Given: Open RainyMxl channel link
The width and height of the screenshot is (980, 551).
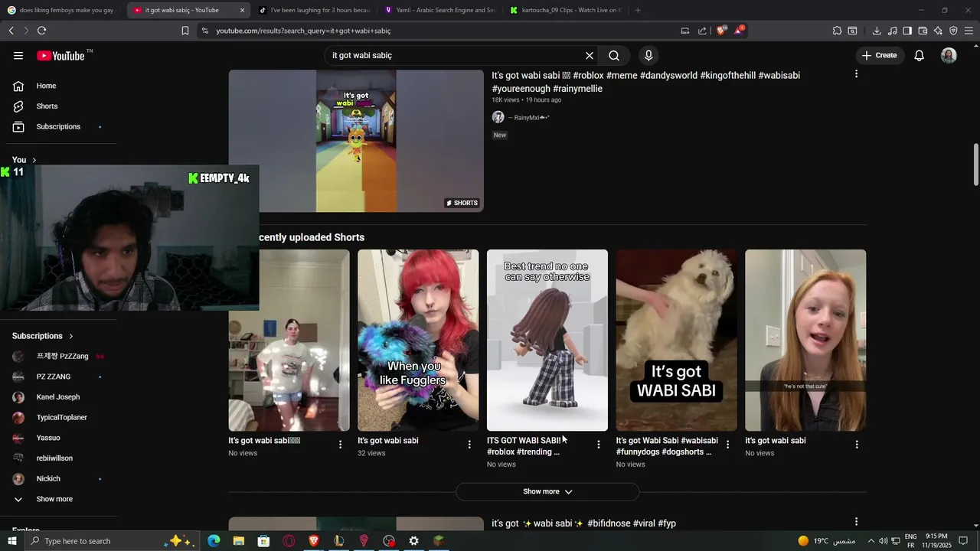Looking at the screenshot, I should (x=529, y=118).
